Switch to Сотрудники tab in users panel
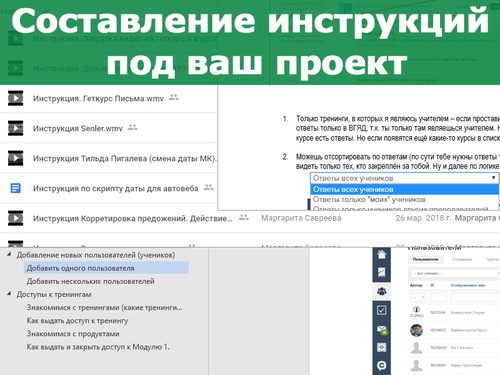The width and height of the screenshot is (500, 375). 462,259
